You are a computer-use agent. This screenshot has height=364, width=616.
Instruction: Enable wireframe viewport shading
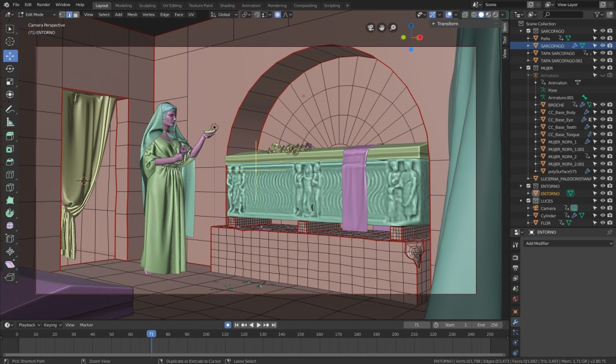click(473, 14)
